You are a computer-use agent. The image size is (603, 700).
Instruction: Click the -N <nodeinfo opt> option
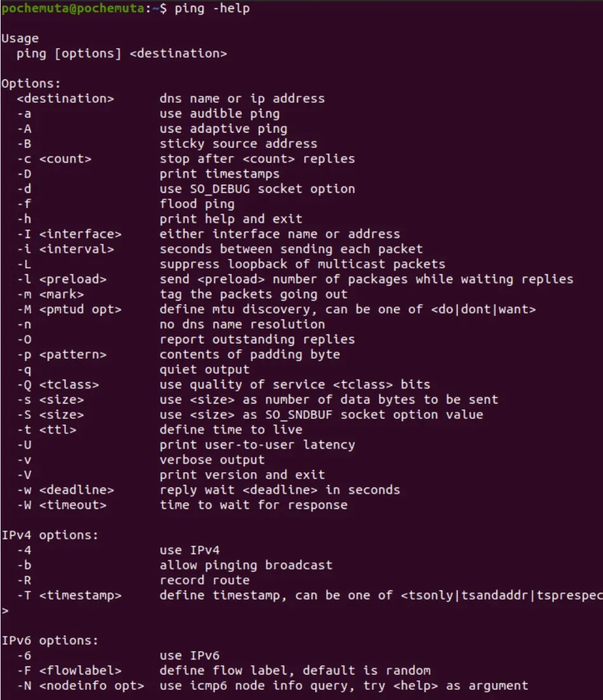point(81,685)
